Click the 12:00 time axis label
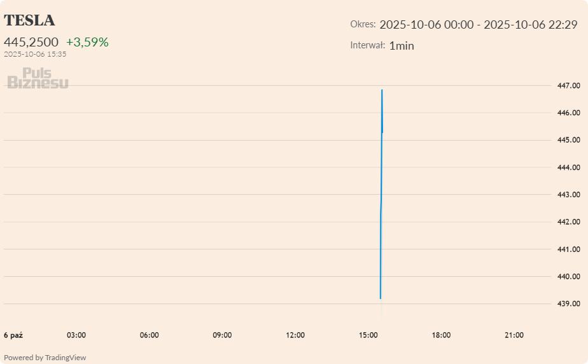Screen dimensions: 588x364 pyautogui.click(x=295, y=335)
